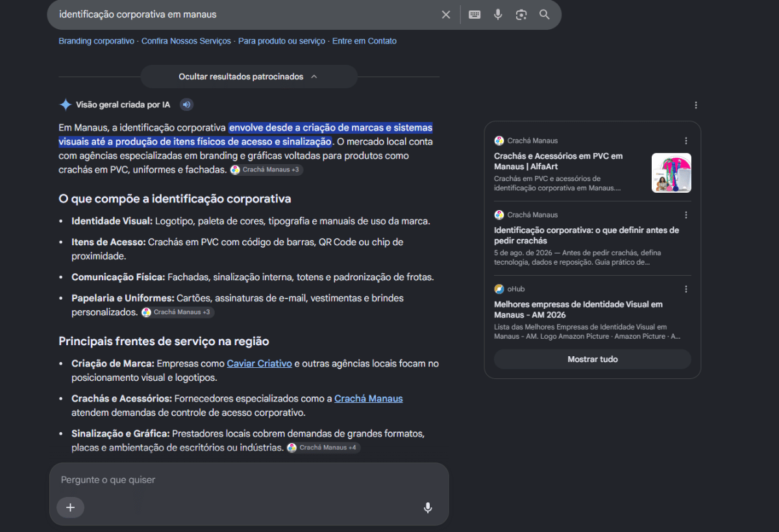Viewport: 779px width, 532px height.
Task: Open the Confira Nossos Serviços sitelink
Action: [x=186, y=41]
